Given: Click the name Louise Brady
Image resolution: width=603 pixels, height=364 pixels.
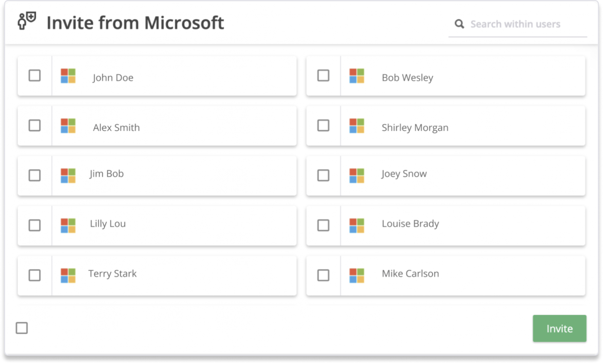Looking at the screenshot, I should pyautogui.click(x=410, y=224).
